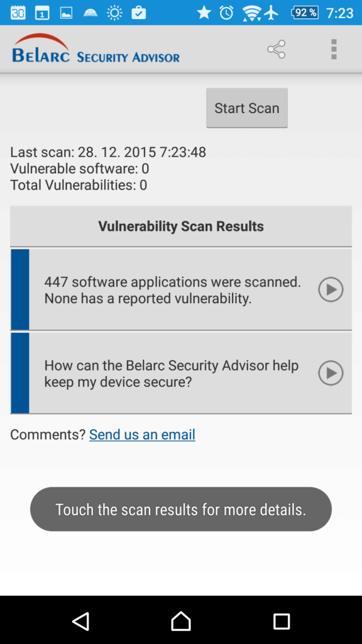Tap the briefcase checkmark notification icon
Image resolution: width=362 pixels, height=644 pixels.
pos(139,13)
